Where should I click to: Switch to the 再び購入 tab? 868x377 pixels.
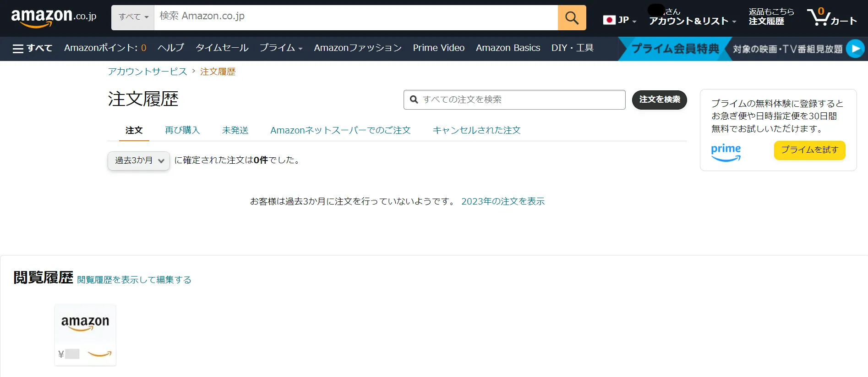click(x=182, y=130)
